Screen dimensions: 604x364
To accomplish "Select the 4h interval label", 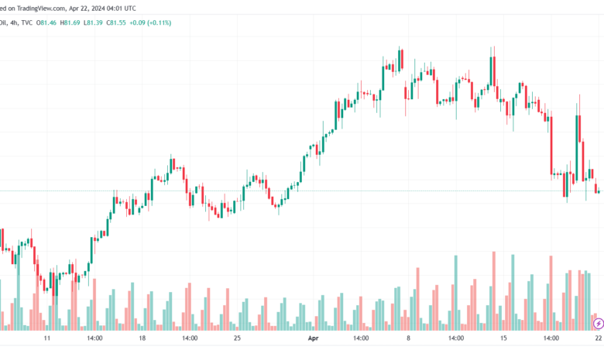I will tap(14, 22).
